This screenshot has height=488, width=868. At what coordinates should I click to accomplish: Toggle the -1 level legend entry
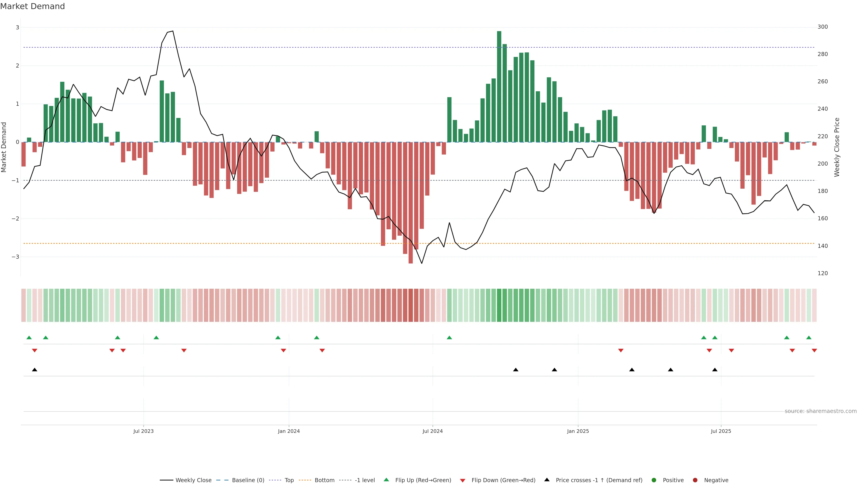coord(365,480)
